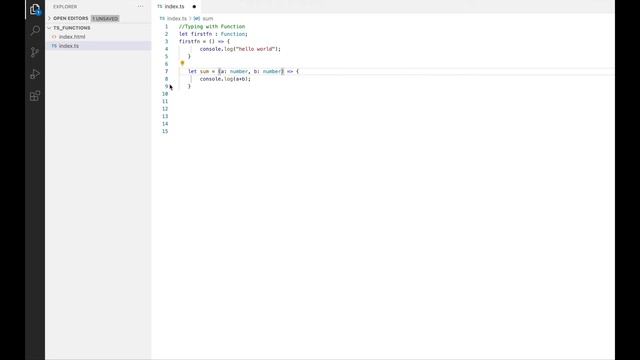640x360 pixels.
Task: Click the 1 UNSAVED badge
Action: pyautogui.click(x=105, y=19)
